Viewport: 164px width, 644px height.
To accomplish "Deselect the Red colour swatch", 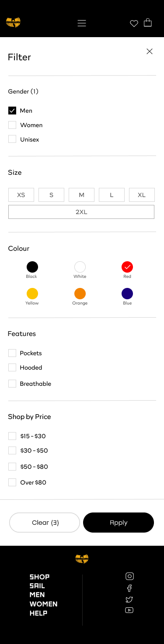I will coord(127,267).
